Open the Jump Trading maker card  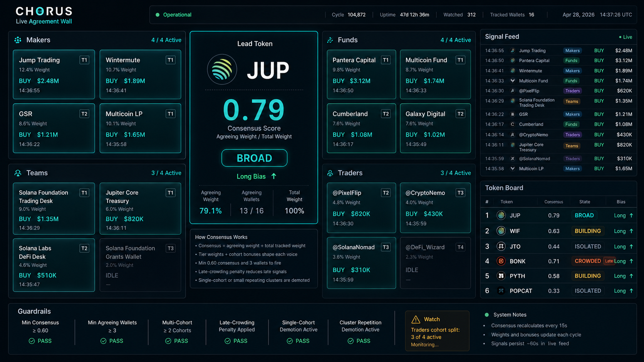click(x=54, y=75)
